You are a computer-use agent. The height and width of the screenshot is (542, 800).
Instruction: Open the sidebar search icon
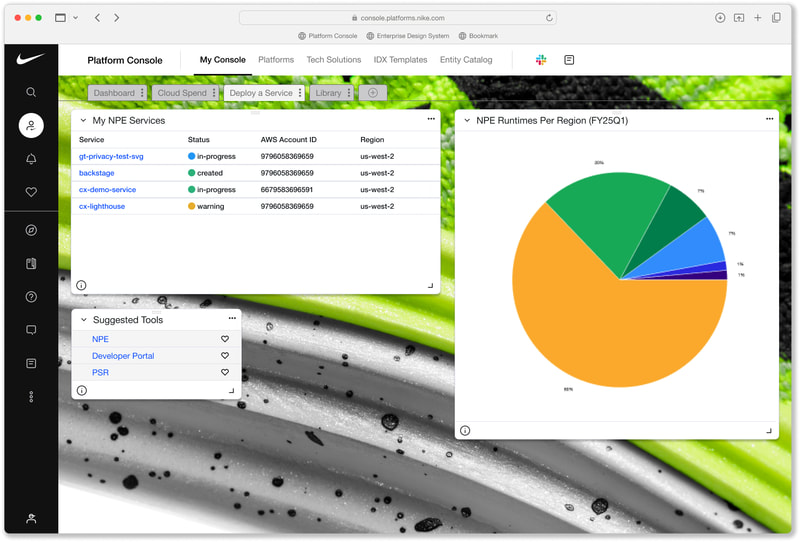(31, 92)
